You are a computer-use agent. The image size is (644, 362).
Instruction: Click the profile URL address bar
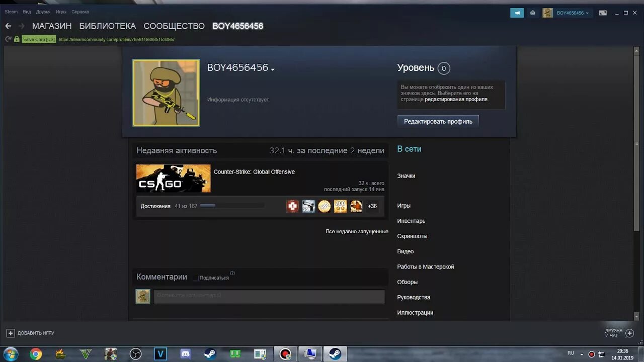116,39
